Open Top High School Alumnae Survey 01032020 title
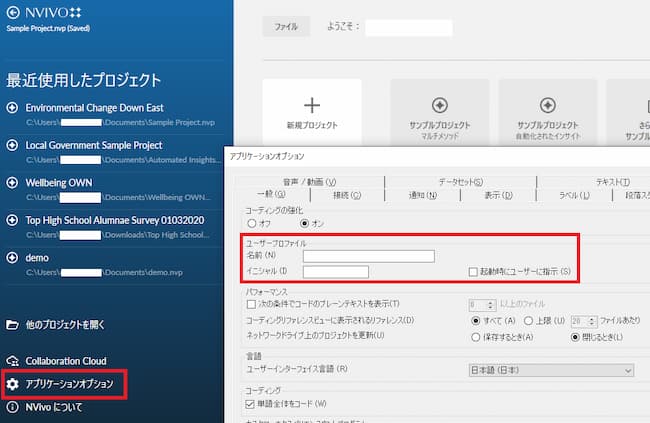Screen dimensions: 650x423 [115, 220]
